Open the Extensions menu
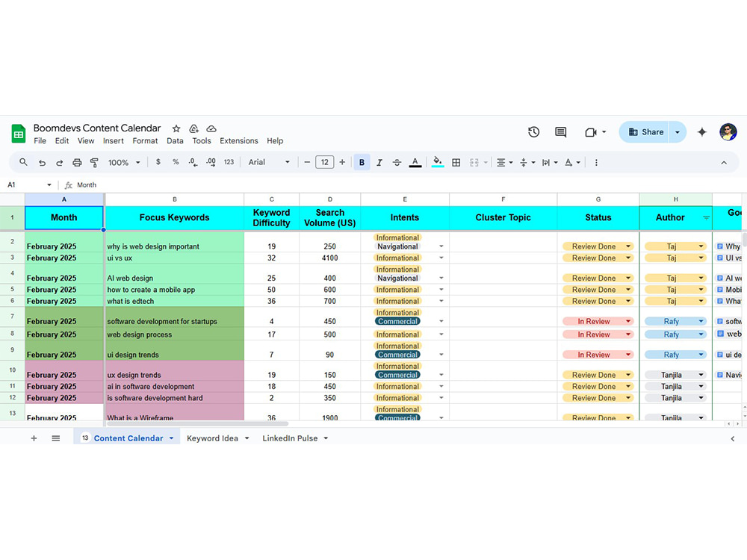747x560 pixels. click(239, 141)
